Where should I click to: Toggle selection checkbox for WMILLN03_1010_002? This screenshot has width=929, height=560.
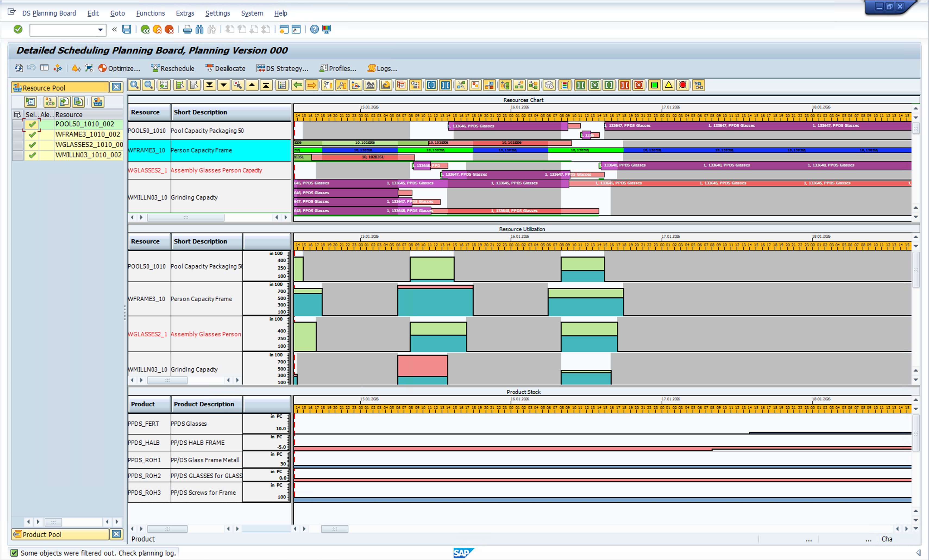(x=32, y=155)
